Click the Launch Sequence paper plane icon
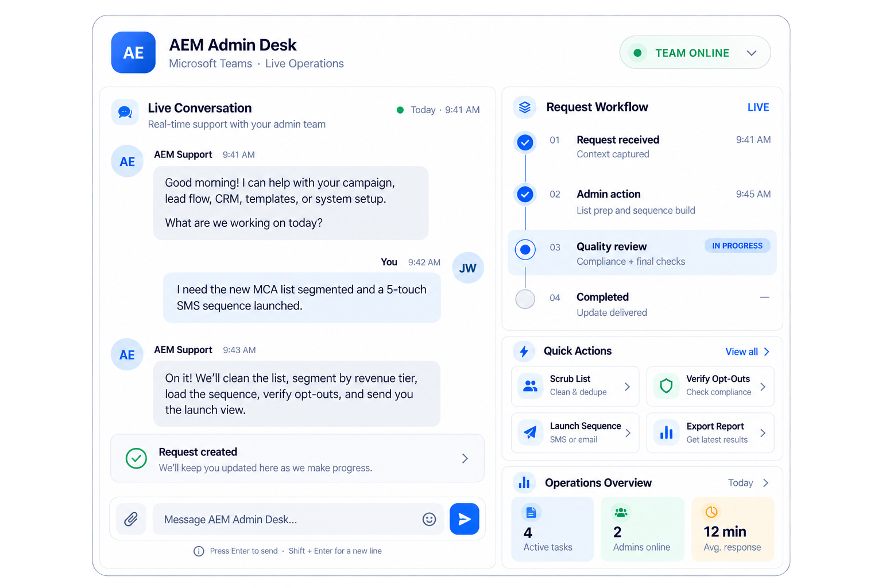This screenshot has width=882, height=588. [531, 432]
